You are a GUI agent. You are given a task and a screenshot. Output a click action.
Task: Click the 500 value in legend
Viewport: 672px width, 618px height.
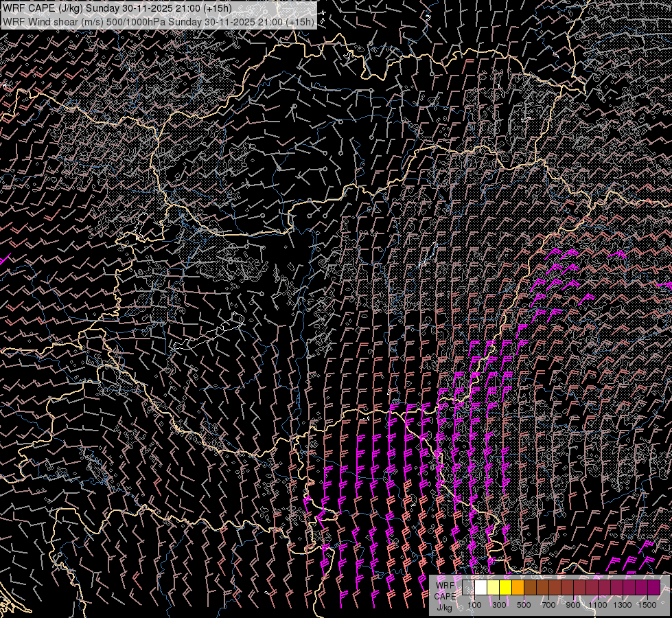524,605
